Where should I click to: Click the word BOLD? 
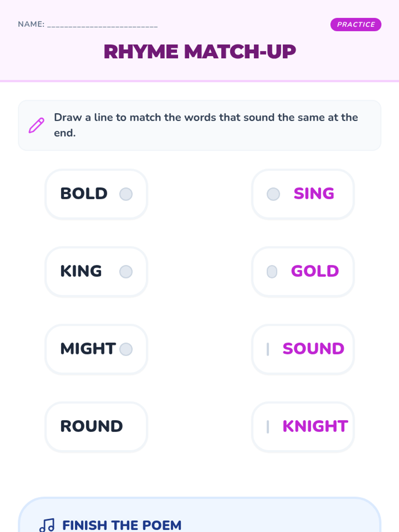tap(84, 194)
